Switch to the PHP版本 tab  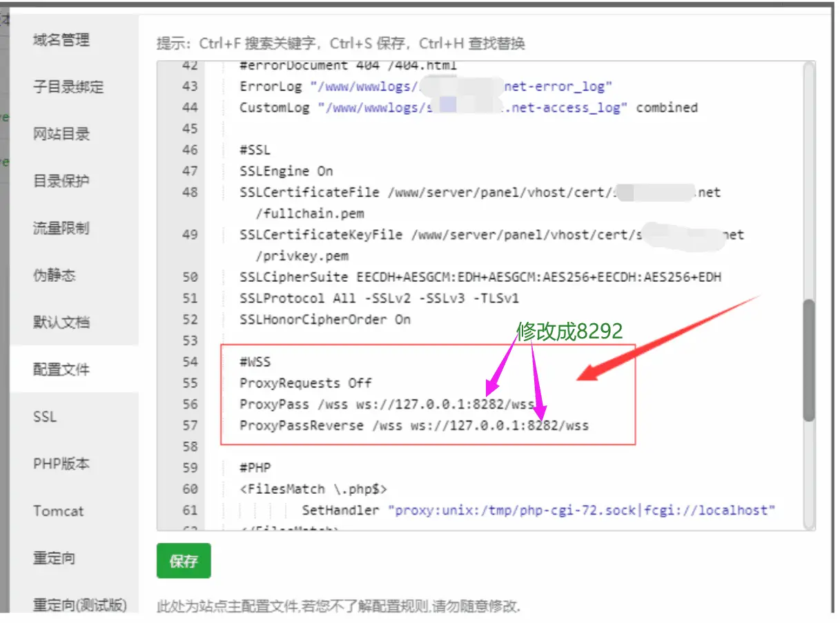pyautogui.click(x=61, y=463)
